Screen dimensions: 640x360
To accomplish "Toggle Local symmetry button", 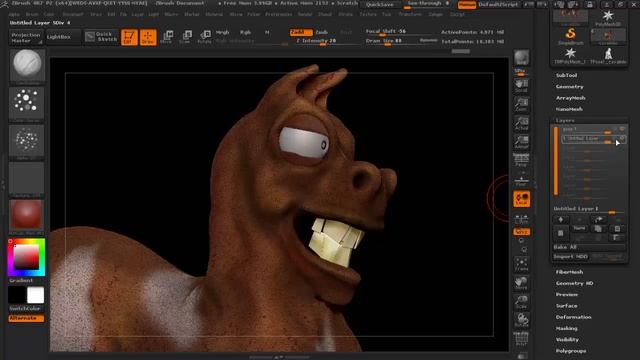I will point(521,199).
